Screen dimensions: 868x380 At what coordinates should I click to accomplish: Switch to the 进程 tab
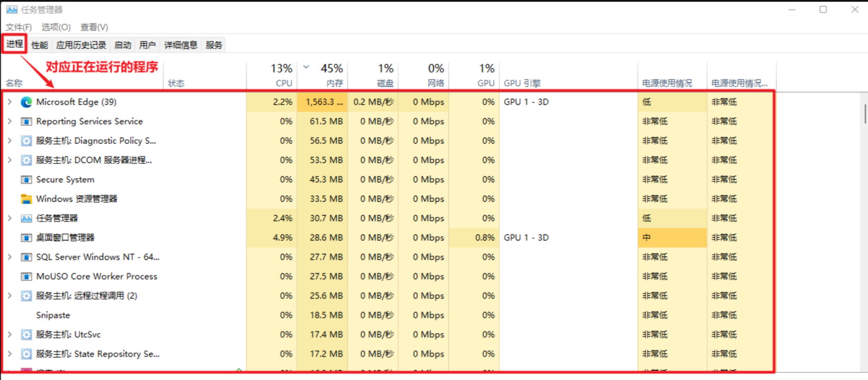(x=14, y=44)
